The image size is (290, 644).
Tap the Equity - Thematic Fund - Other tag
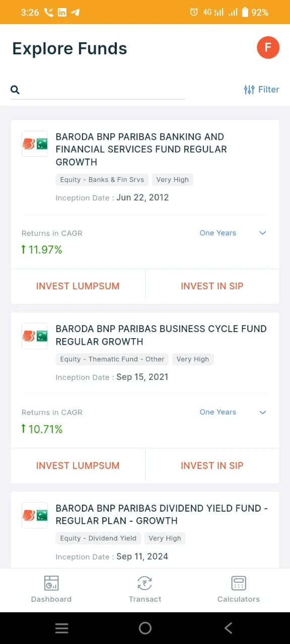click(112, 359)
